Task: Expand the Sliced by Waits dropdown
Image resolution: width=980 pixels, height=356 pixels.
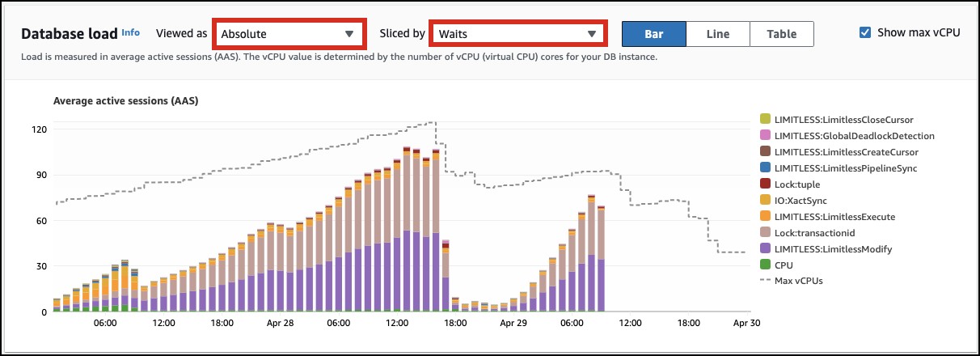Action: pyautogui.click(x=517, y=34)
